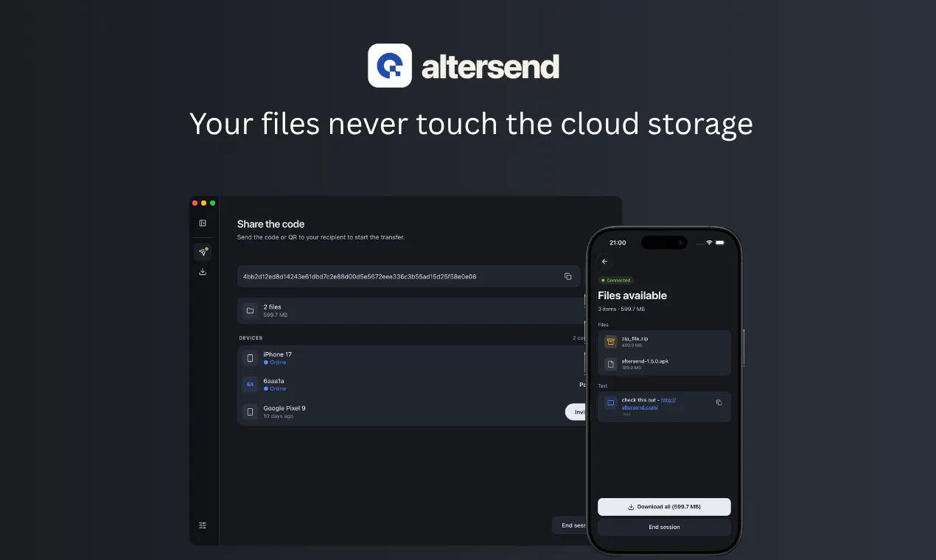Click the macOS green maximize button
This screenshot has width=936, height=560.
pos(213,203)
